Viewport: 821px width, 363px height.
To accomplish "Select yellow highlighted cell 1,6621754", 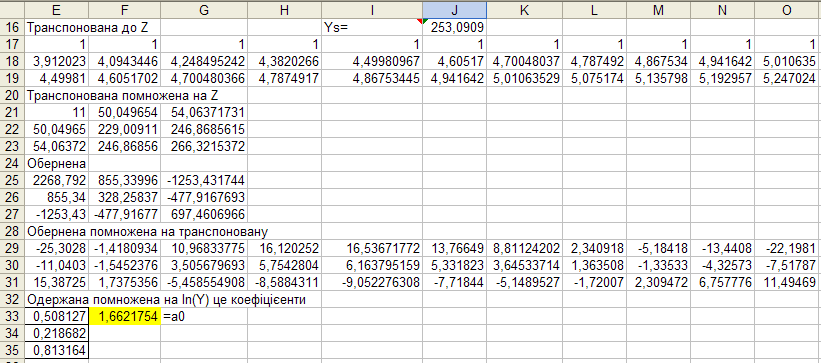I will point(125,316).
